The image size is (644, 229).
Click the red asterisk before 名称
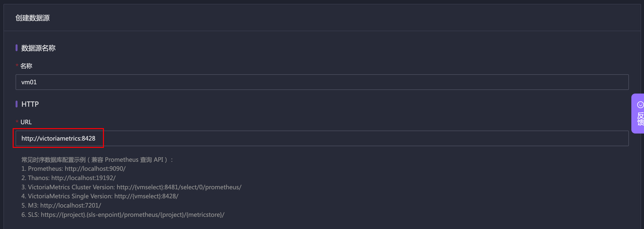coord(17,66)
